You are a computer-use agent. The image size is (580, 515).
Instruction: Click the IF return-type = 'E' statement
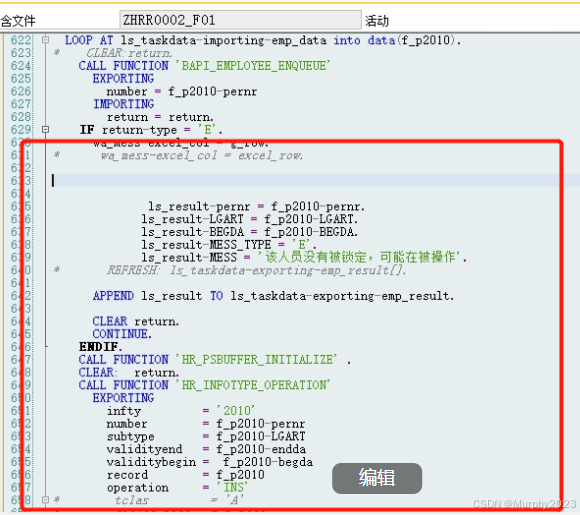point(151,130)
